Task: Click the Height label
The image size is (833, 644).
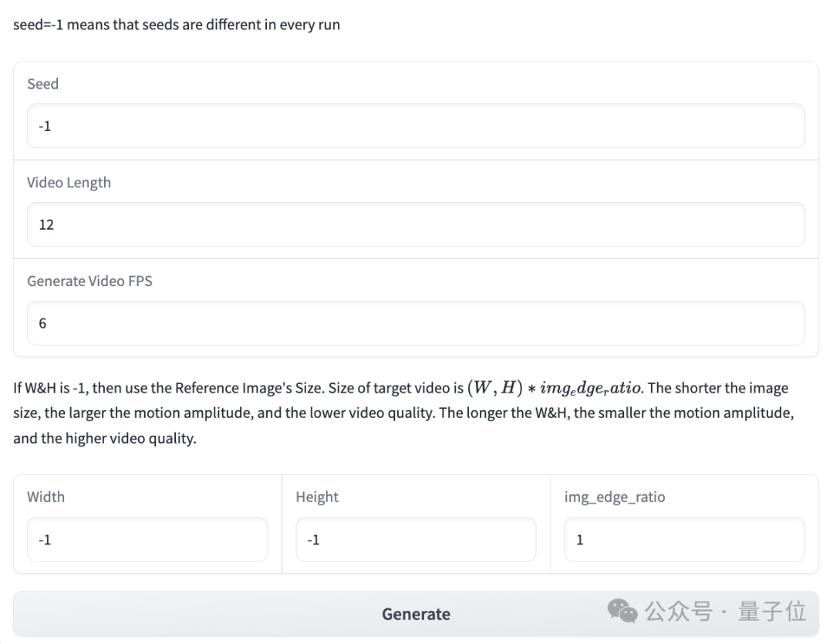Action: point(317,497)
